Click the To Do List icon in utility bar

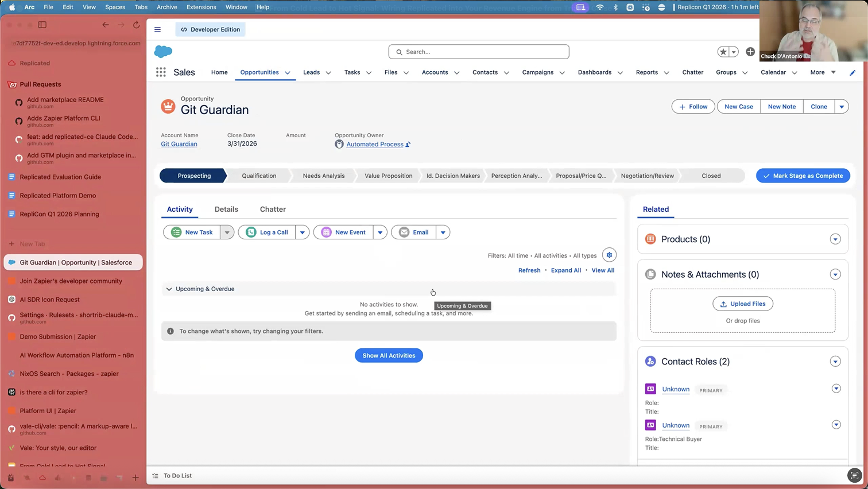(x=156, y=476)
